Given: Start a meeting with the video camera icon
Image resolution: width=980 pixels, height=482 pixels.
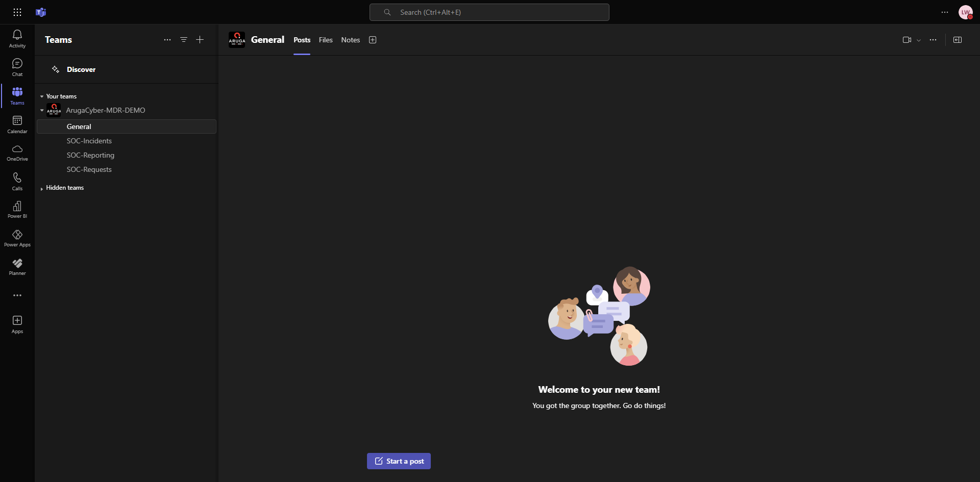Looking at the screenshot, I should point(907,40).
